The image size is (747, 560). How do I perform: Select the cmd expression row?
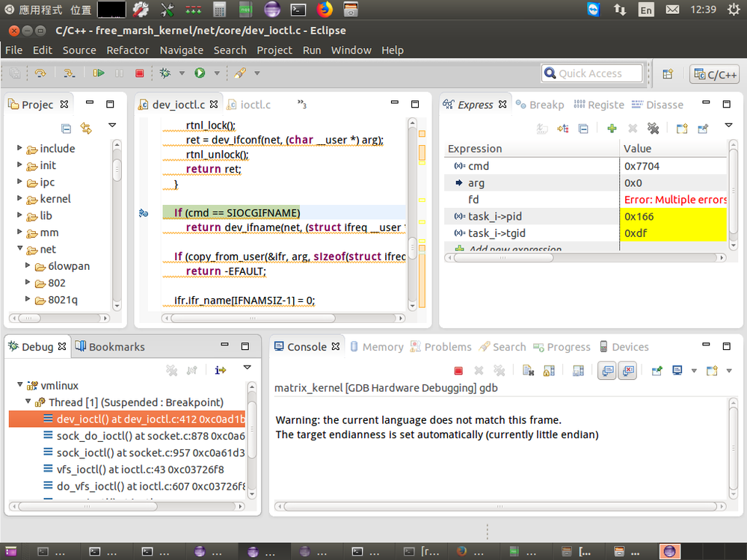point(585,166)
